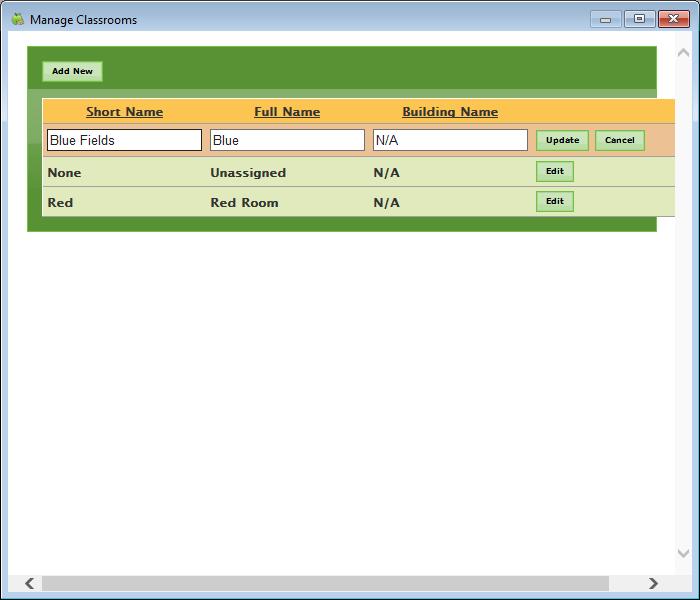Cancel editing the Blue classroom row
Screen dimensions: 700x600
coord(620,140)
